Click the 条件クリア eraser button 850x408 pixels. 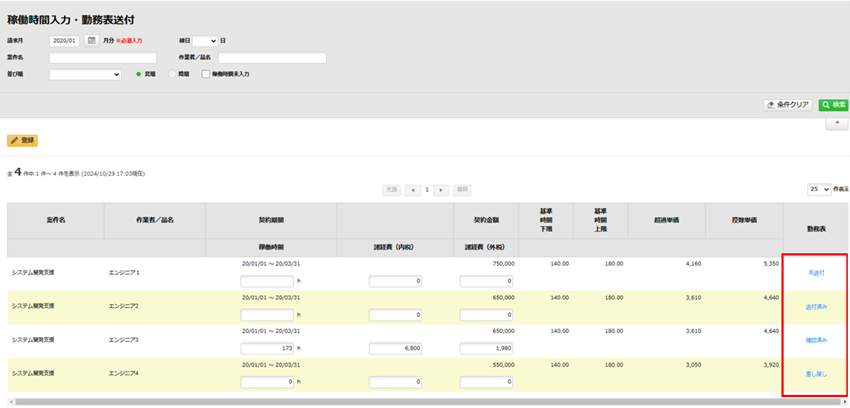pyautogui.click(x=787, y=104)
